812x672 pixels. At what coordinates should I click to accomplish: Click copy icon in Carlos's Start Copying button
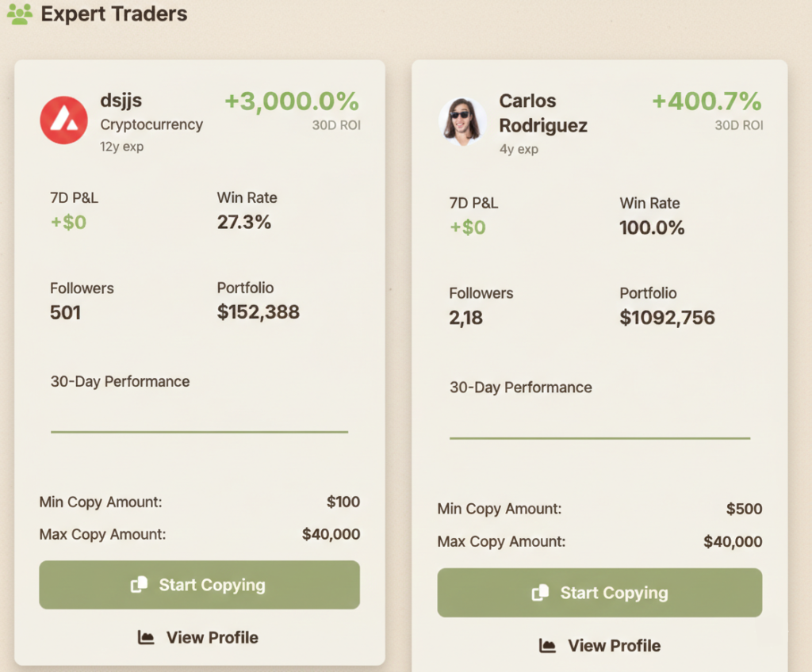[541, 593]
